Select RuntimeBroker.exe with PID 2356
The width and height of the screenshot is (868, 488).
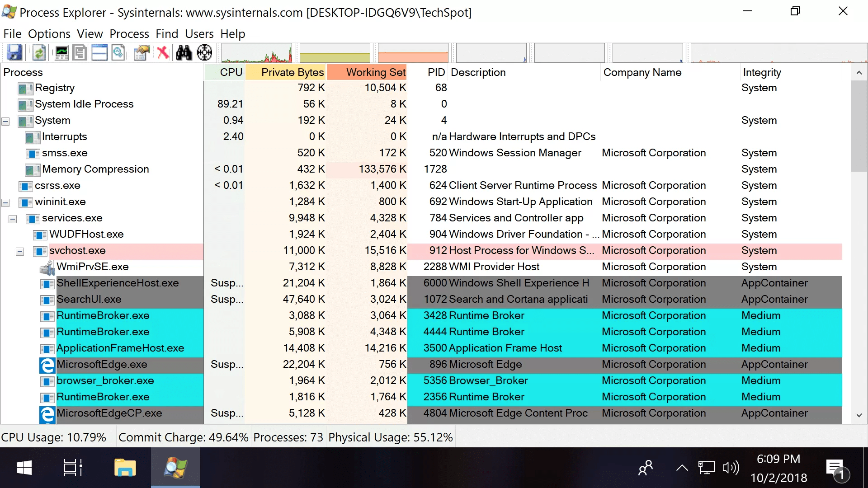(421, 397)
